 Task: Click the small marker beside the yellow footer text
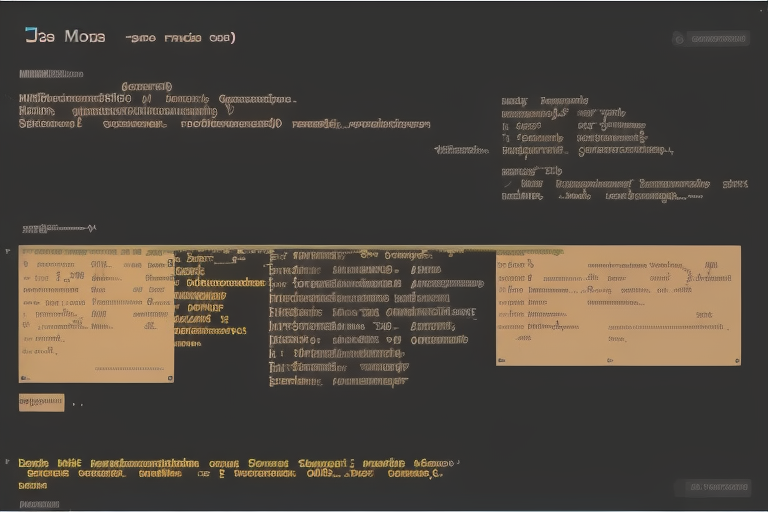pyautogui.click(x=8, y=463)
